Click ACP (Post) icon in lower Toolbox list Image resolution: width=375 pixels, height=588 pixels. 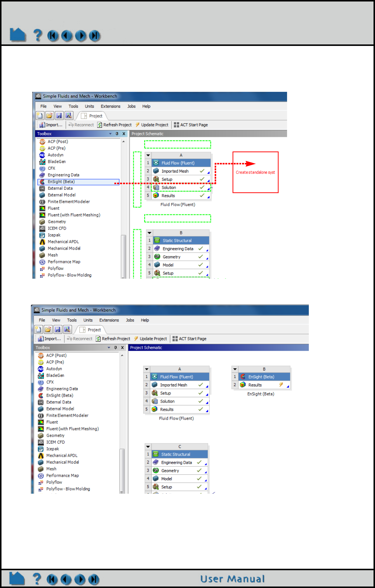[x=41, y=355]
